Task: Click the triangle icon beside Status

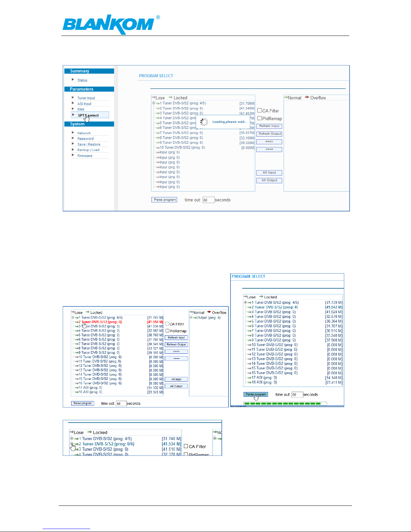Action: pos(73,80)
